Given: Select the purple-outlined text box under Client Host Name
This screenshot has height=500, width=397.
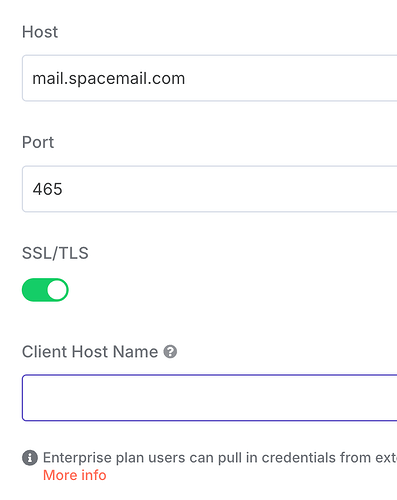Looking at the screenshot, I should point(210,398).
